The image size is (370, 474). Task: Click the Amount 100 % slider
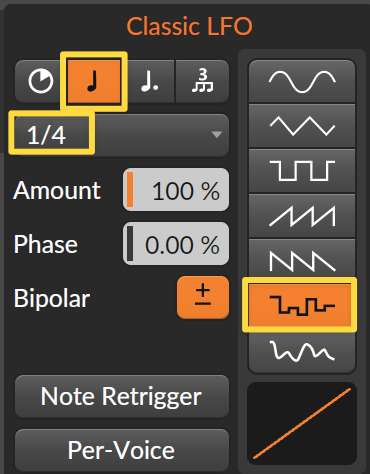(x=176, y=190)
